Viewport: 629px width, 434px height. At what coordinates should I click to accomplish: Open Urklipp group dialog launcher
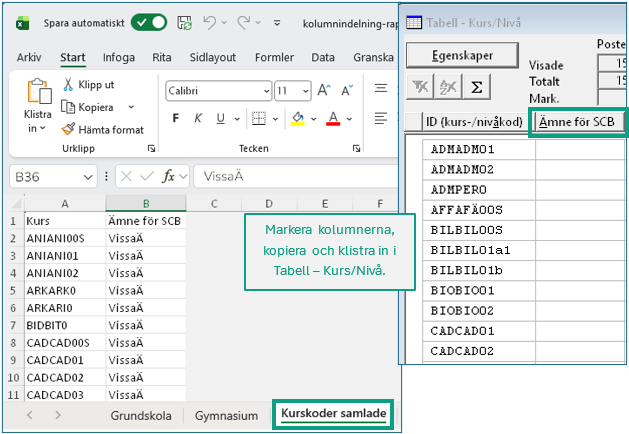151,149
